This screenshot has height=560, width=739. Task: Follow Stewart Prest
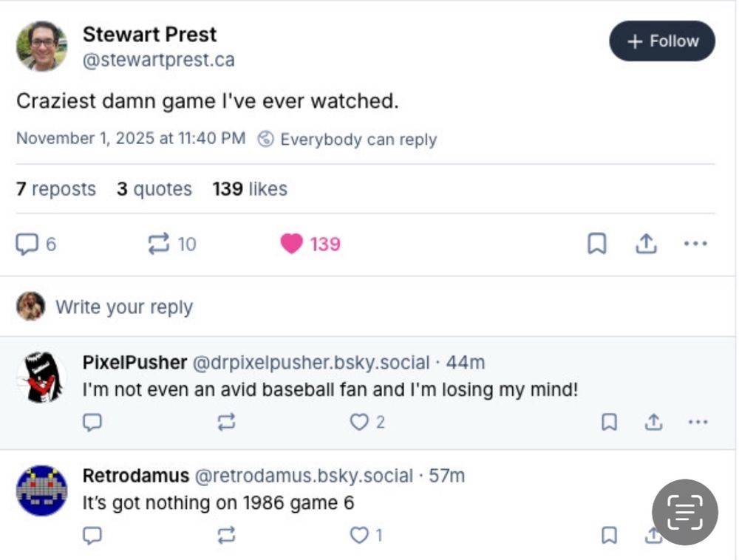[661, 41]
